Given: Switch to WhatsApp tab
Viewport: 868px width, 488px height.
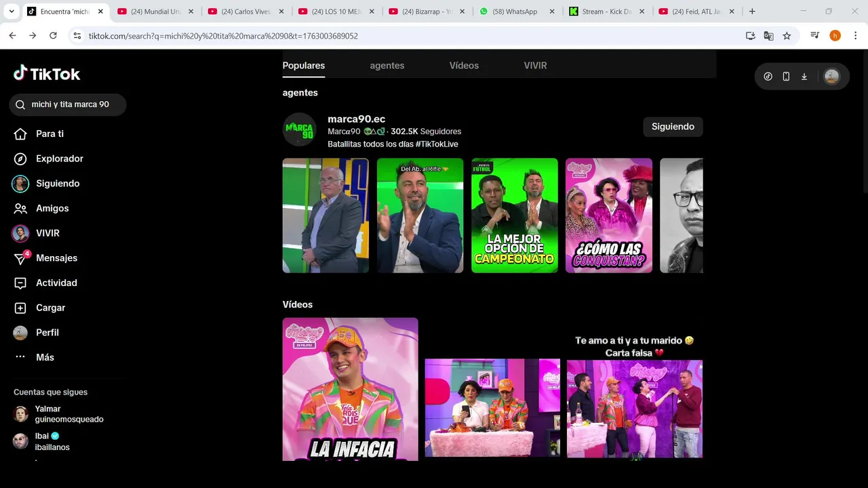Looking at the screenshot, I should point(516,12).
